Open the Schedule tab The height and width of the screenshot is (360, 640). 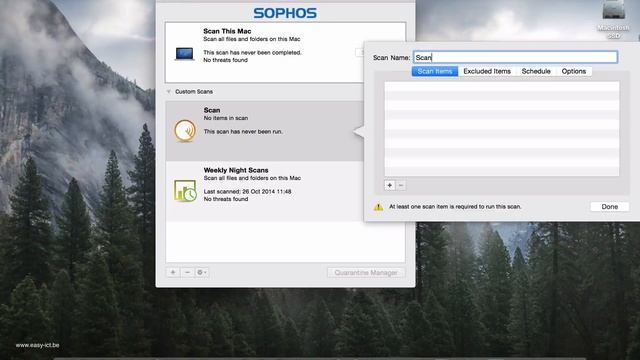click(x=536, y=71)
